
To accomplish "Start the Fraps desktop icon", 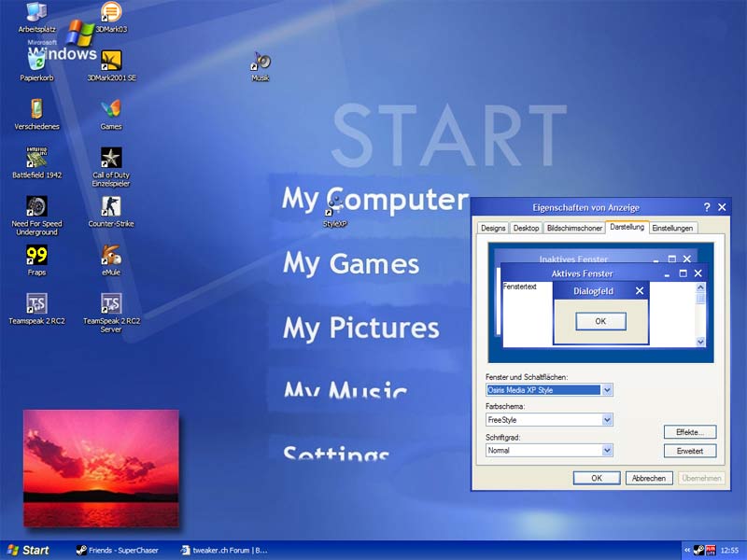I will coord(36,256).
